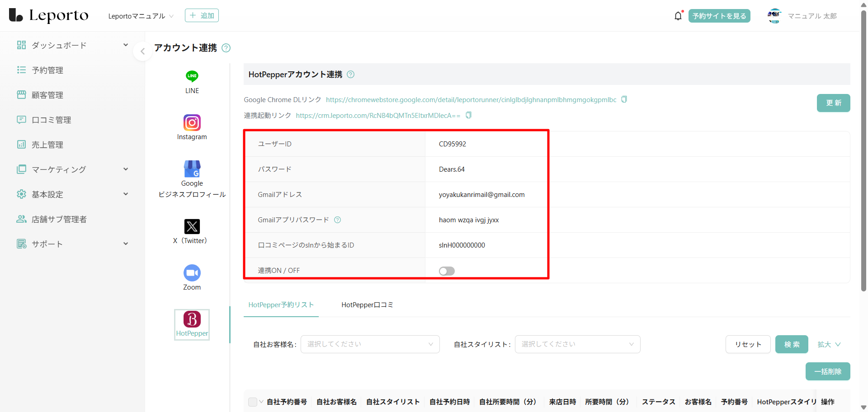This screenshot has width=868, height=412.
Task: Open the Instagram account integration
Action: tap(192, 127)
